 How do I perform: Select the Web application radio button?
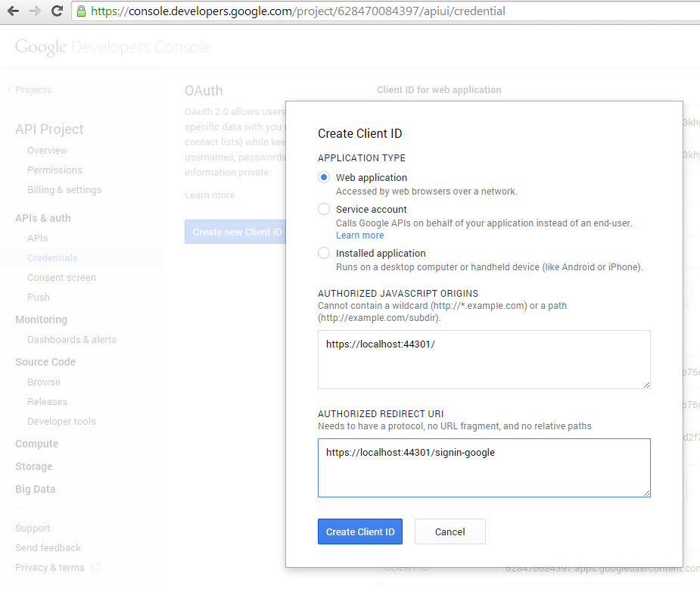point(324,177)
